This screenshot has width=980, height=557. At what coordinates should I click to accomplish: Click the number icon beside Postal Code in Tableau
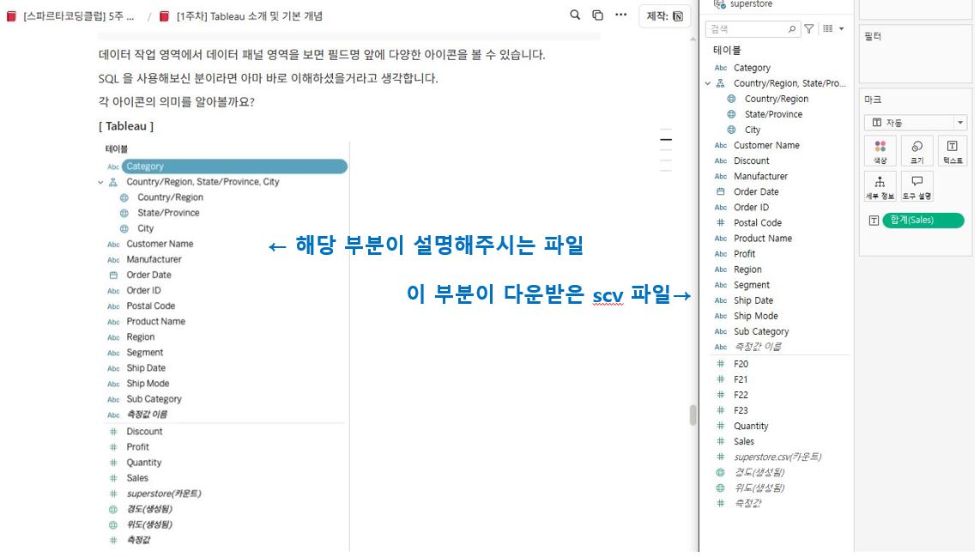coord(721,222)
